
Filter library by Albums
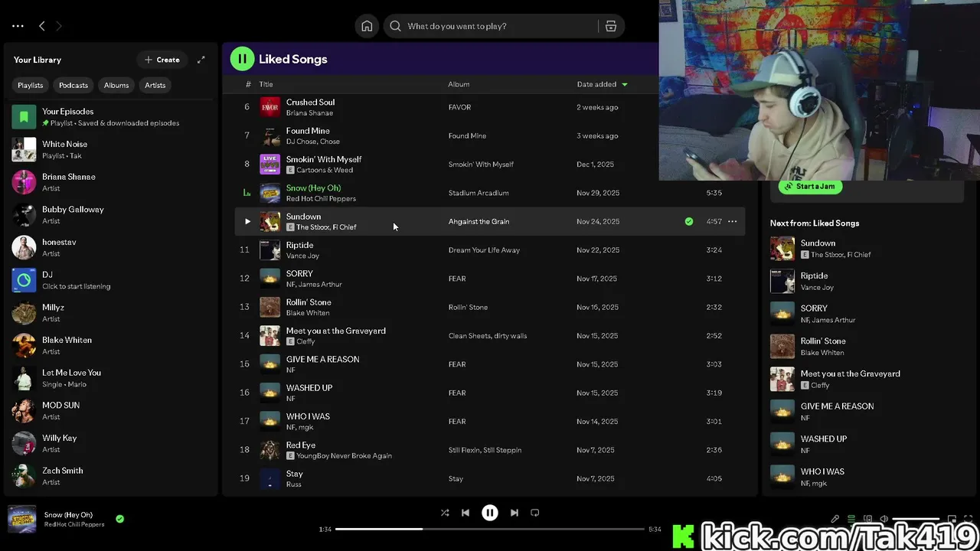coord(116,85)
